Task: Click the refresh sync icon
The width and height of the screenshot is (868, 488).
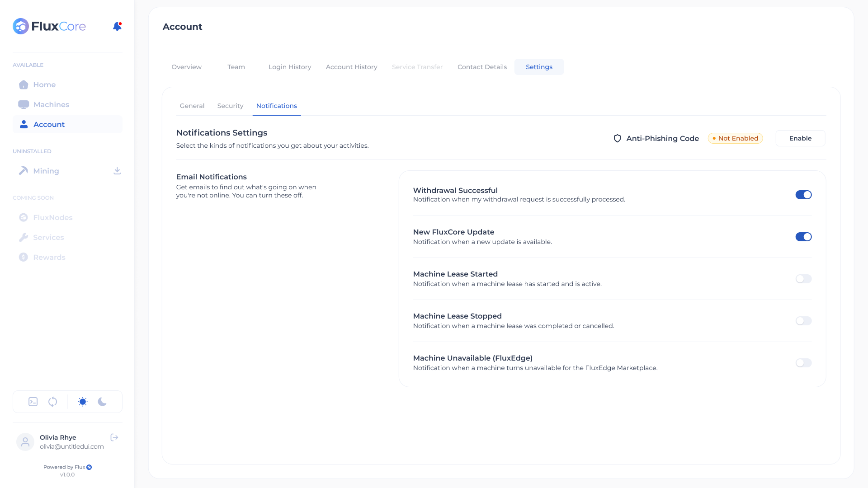Action: coord(53,402)
